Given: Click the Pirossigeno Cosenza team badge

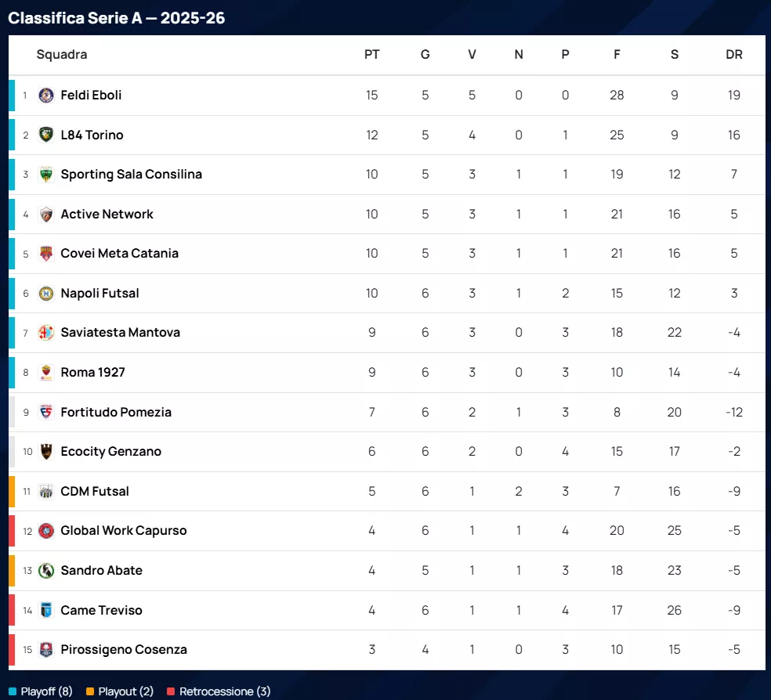Looking at the screenshot, I should click(x=46, y=650).
